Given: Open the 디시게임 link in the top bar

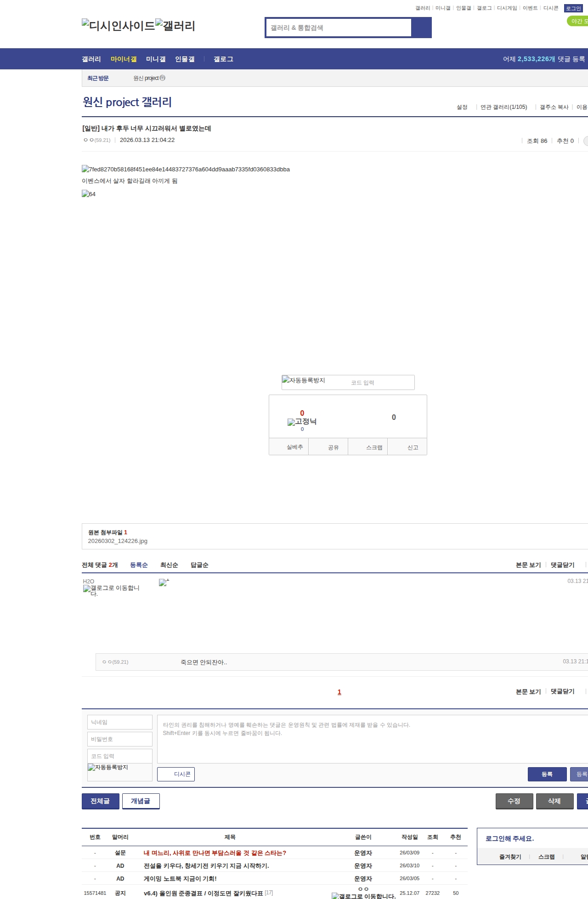Looking at the screenshot, I should point(507,8).
